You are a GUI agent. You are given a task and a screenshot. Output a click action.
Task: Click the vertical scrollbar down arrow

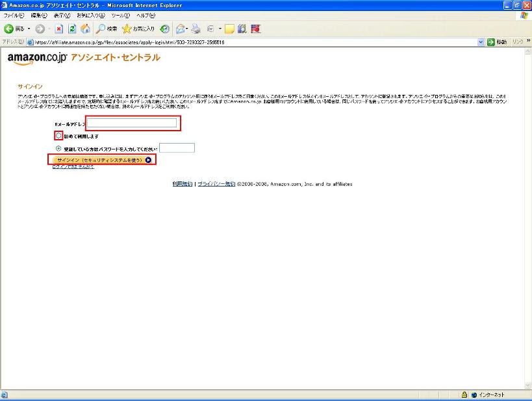pyautogui.click(x=528, y=385)
